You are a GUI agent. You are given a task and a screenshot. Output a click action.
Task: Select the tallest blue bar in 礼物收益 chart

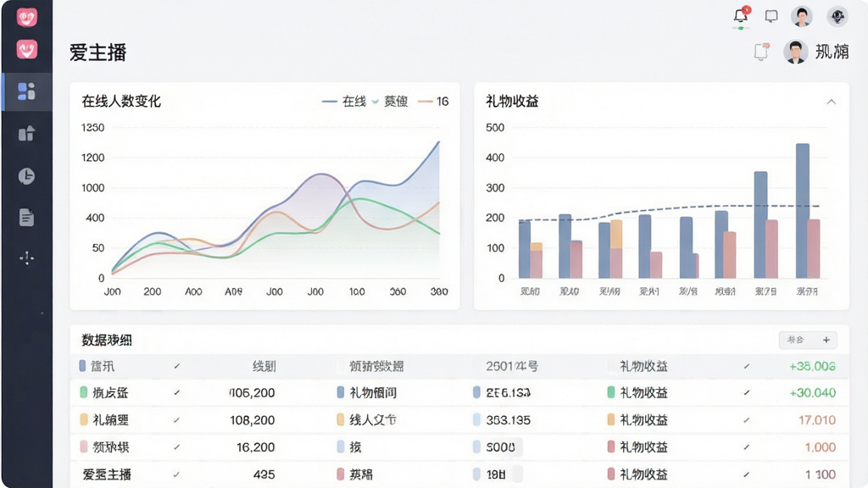coord(802,210)
